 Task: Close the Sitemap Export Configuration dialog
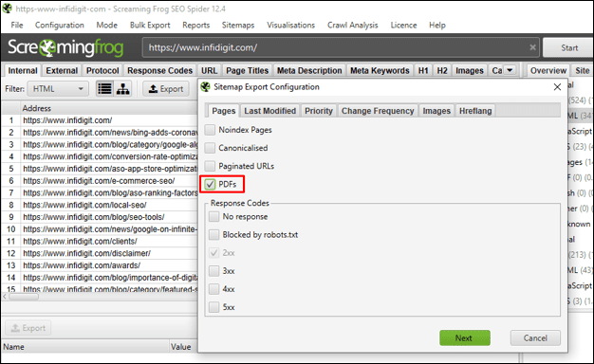pyautogui.click(x=557, y=87)
